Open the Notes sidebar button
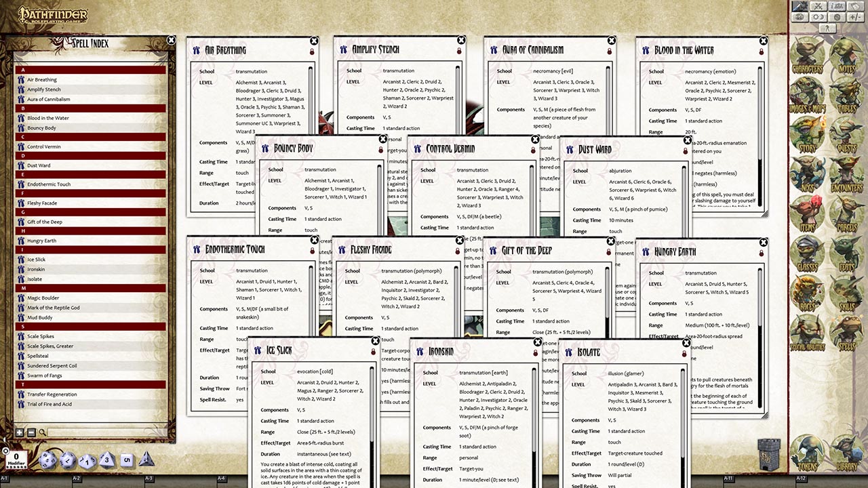Viewport: 868px width, 488px height. 846,54
